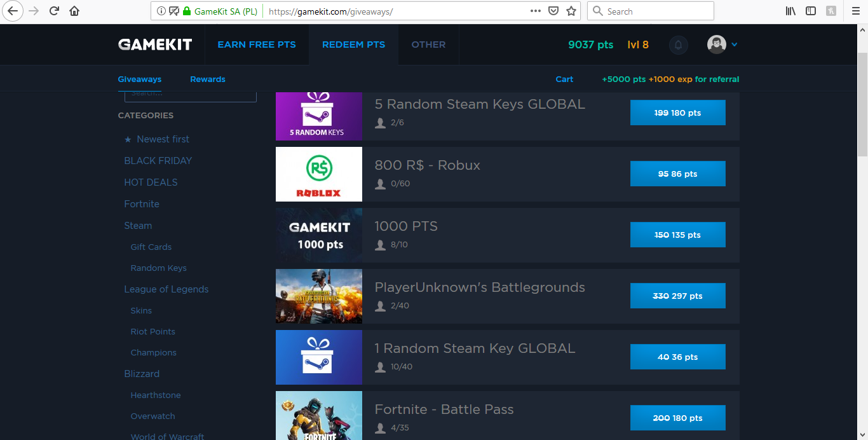Image resolution: width=868 pixels, height=440 pixels.
Task: Open the REDEEM PTS tab
Action: click(x=353, y=45)
